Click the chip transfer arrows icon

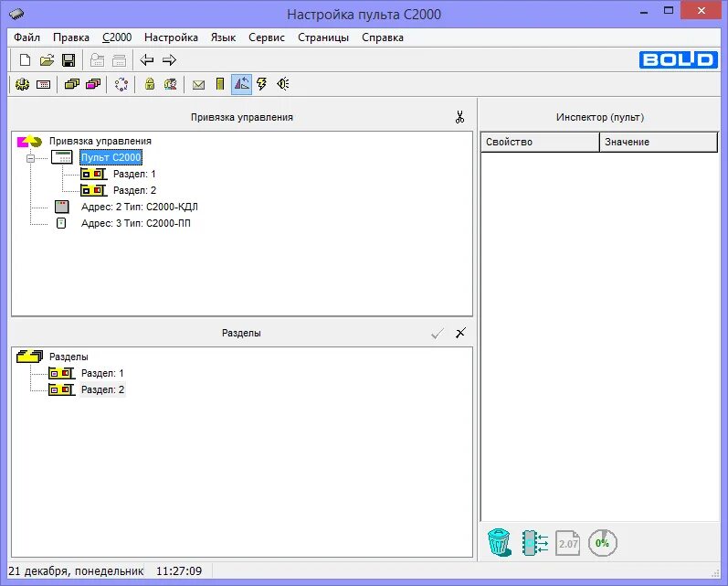(x=535, y=543)
